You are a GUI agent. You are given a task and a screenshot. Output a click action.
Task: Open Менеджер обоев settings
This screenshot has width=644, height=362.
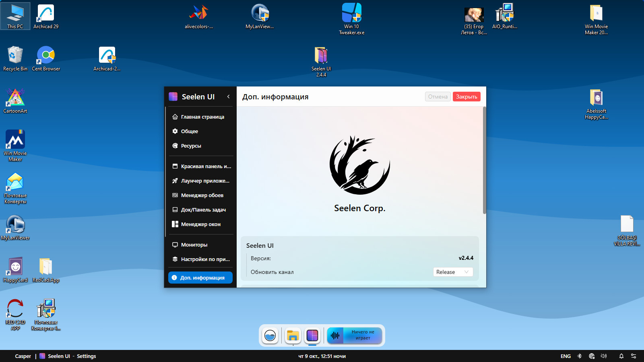(200, 195)
